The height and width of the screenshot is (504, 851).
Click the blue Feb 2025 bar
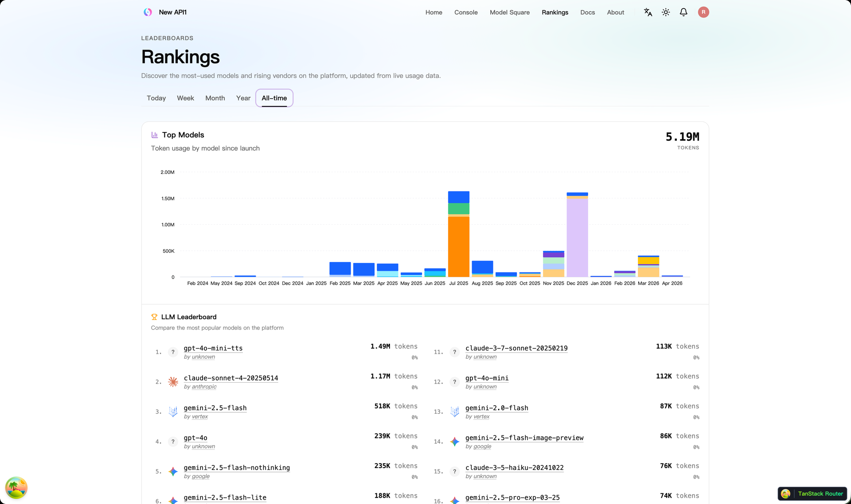coord(340,268)
